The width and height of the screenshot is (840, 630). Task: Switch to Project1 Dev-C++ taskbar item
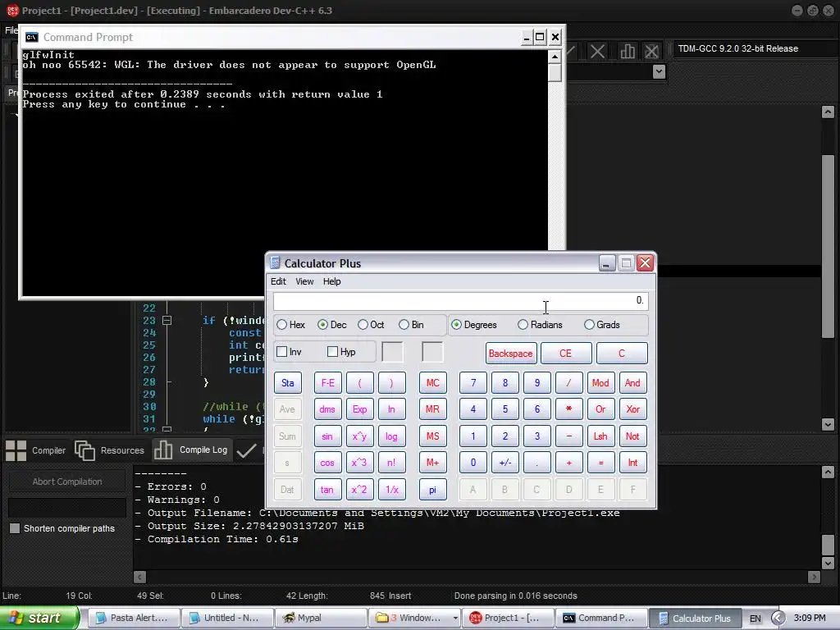tap(508, 618)
